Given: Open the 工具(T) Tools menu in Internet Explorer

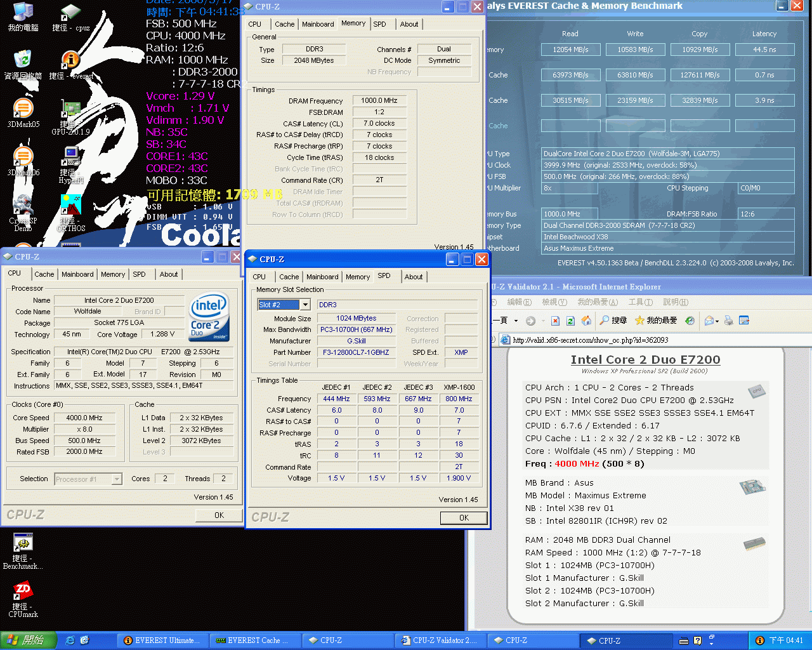Looking at the screenshot, I should tap(640, 302).
